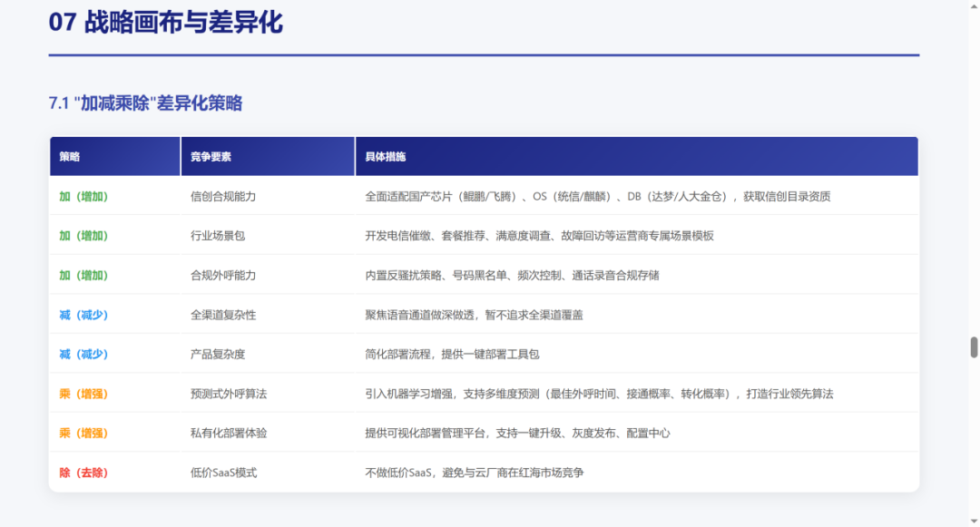Screen dimensions: 980x527
Task: Click the 预测式外呼算法 table cell
Action: pyautogui.click(x=229, y=394)
